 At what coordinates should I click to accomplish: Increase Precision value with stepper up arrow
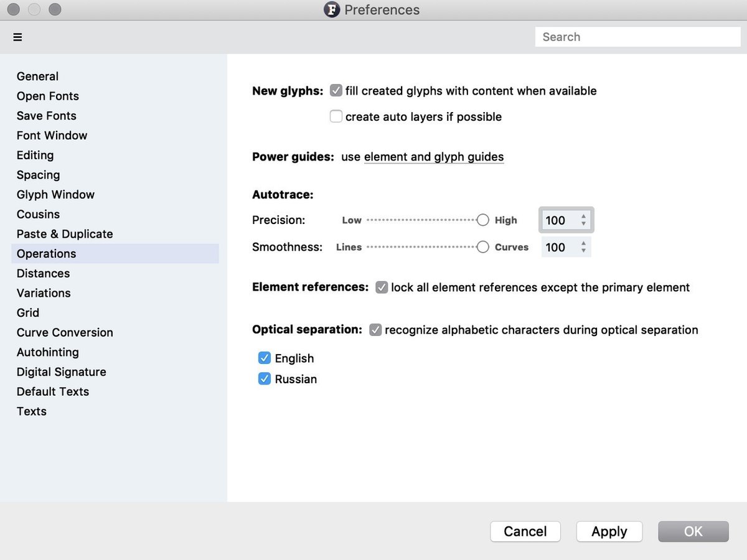pyautogui.click(x=583, y=217)
